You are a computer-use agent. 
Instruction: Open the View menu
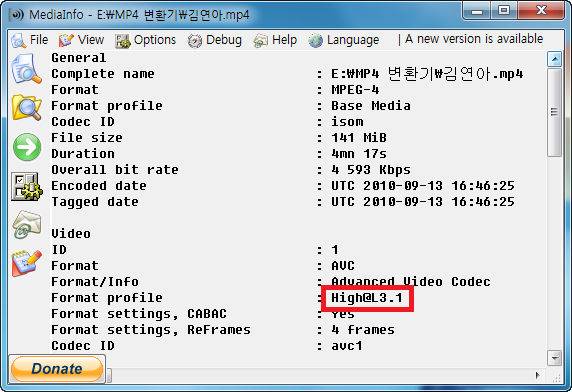(x=91, y=40)
